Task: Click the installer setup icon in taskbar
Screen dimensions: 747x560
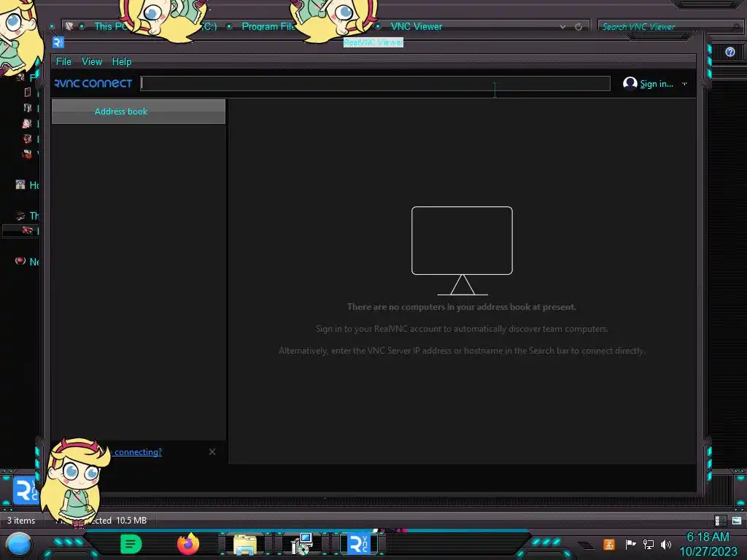Action: (301, 544)
